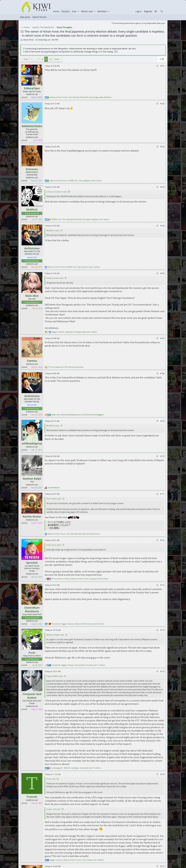Click the Register link
Screen dimensions: 186x868
tap(148, 11)
